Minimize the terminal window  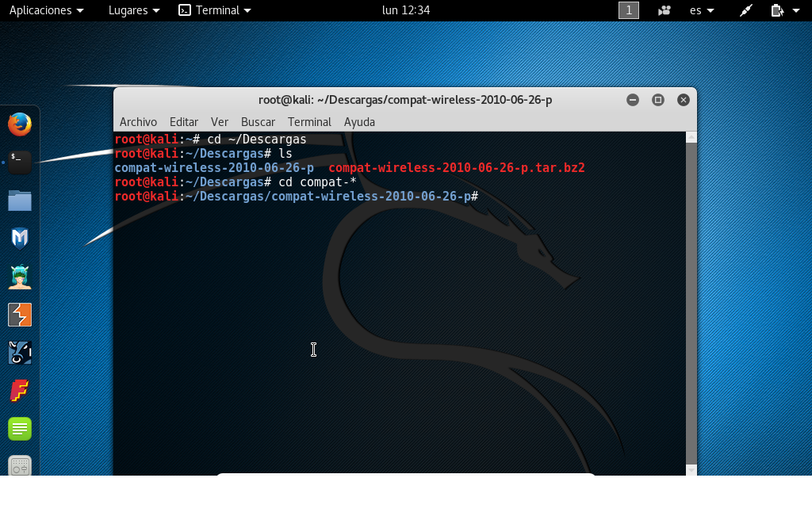click(633, 100)
